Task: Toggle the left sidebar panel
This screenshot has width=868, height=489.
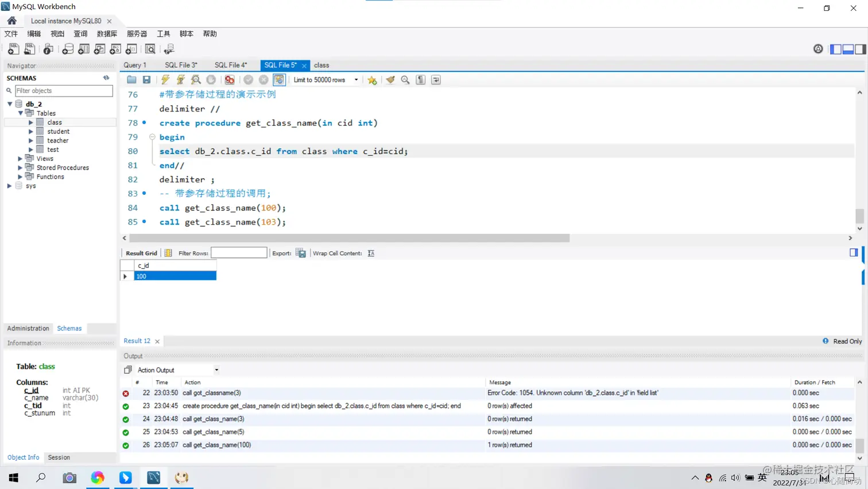Action: [x=836, y=49]
